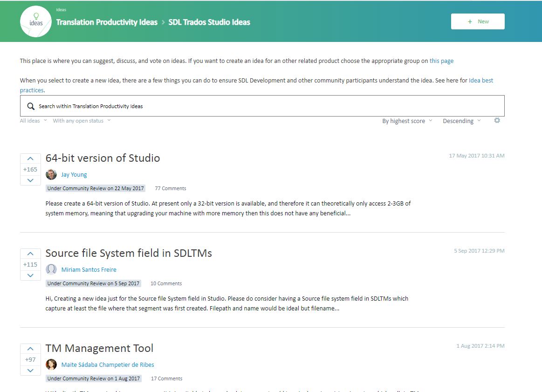Screen dimensions: 542x392
Task: Click Jay Young's avatar picture
Action: [x=51, y=175]
